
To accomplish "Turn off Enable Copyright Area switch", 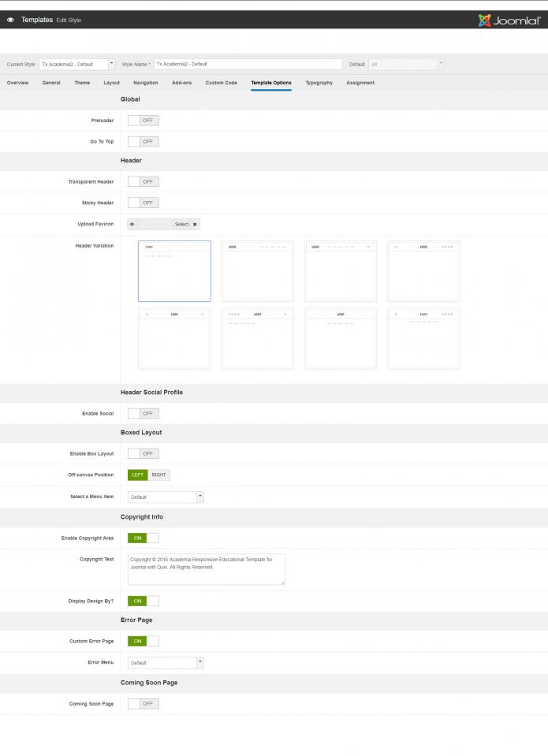I will 144,538.
